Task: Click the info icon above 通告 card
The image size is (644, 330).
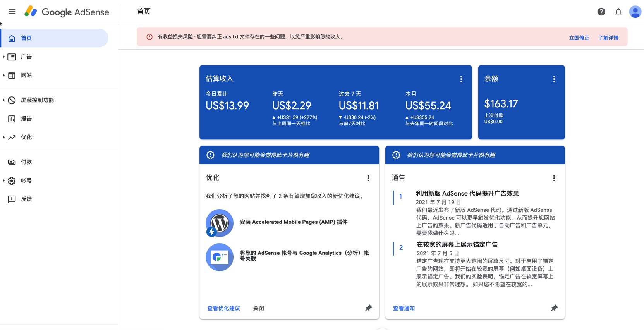Action: pyautogui.click(x=396, y=155)
